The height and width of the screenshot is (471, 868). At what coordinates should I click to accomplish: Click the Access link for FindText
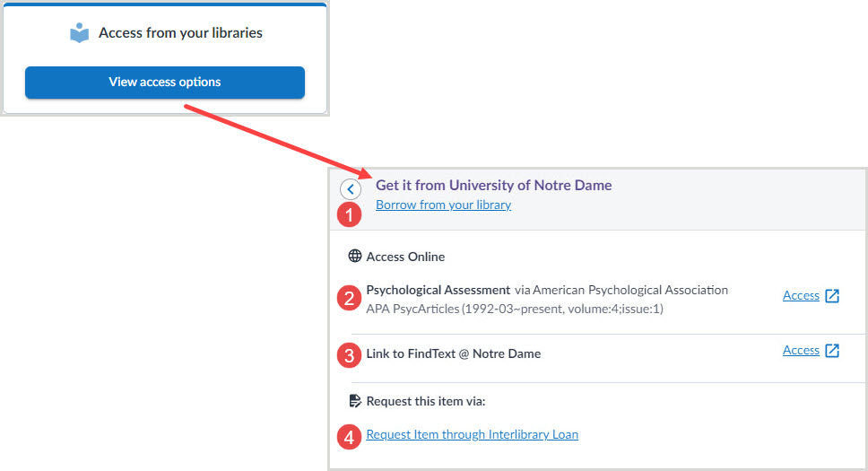(801, 350)
